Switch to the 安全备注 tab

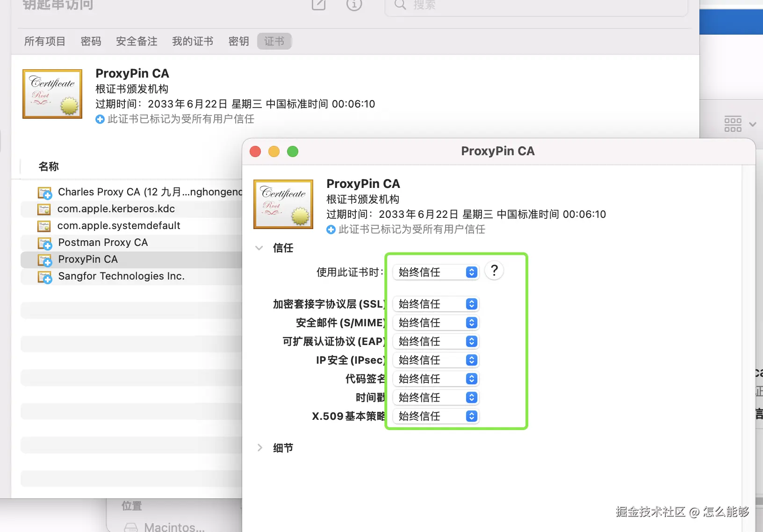click(x=137, y=41)
